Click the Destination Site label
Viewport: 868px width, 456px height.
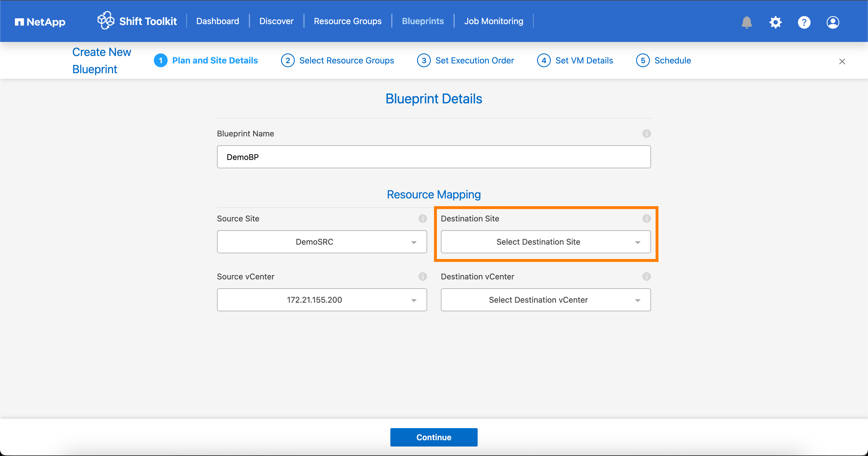pos(470,219)
